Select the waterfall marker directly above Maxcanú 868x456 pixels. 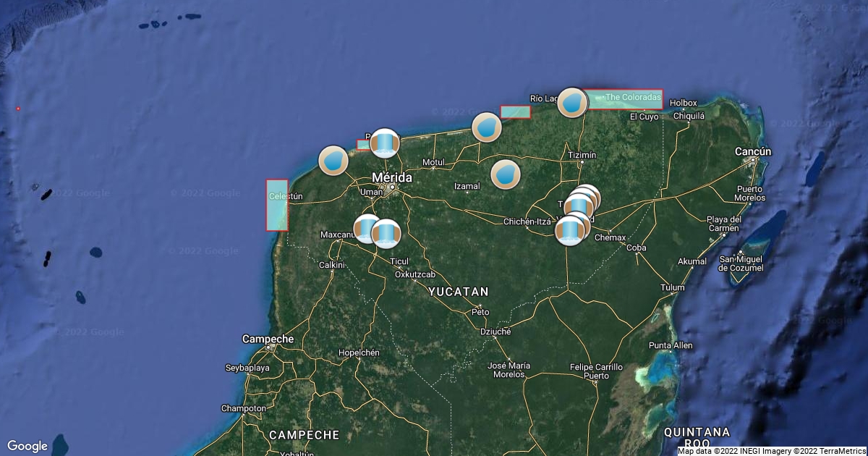pyautogui.click(x=367, y=228)
